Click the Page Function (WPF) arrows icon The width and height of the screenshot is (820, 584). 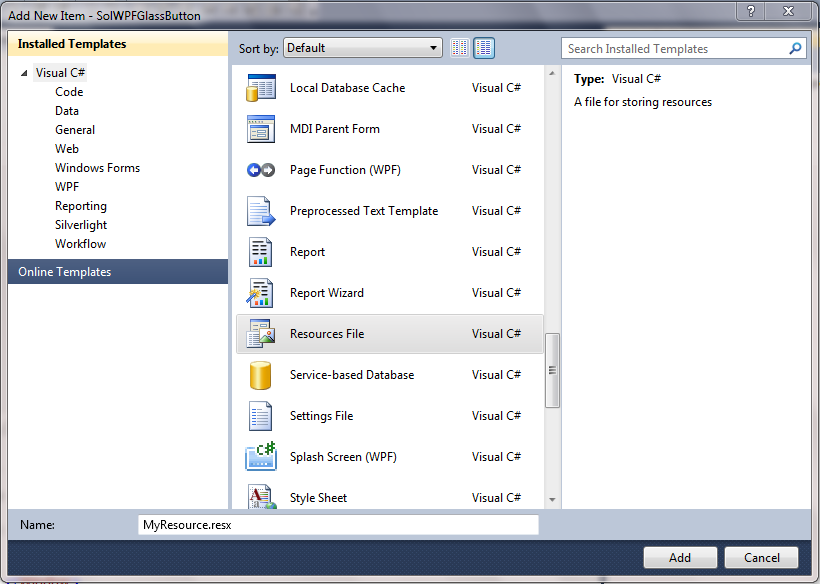pos(260,170)
